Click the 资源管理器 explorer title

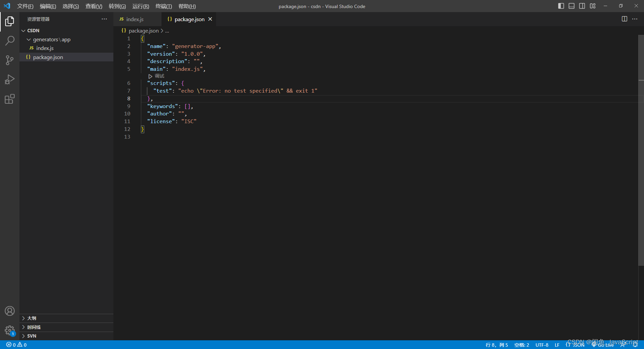click(x=38, y=19)
